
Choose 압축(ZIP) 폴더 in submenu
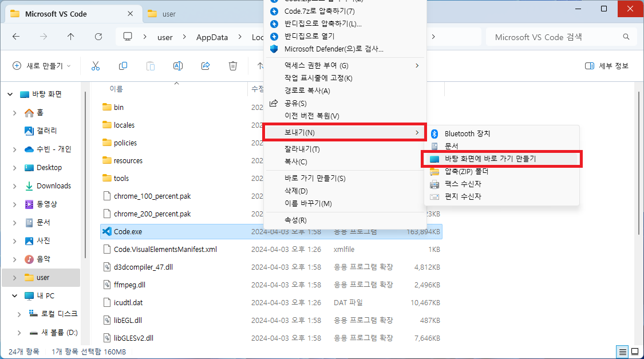pos(501,171)
